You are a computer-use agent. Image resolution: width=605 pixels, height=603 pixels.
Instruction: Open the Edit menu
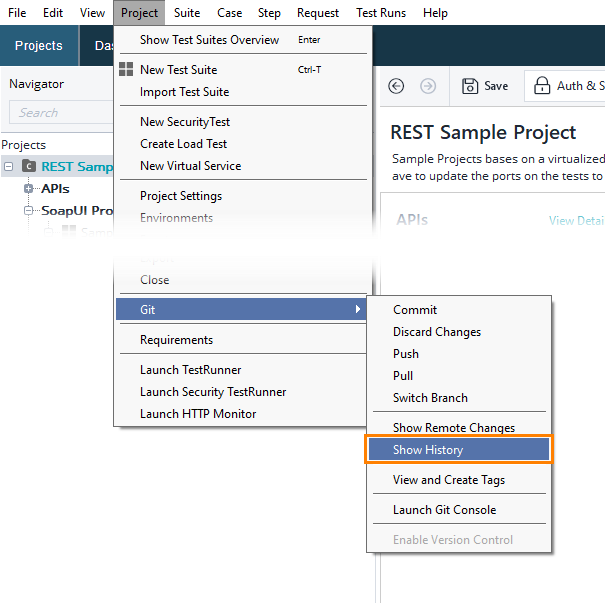(x=52, y=13)
